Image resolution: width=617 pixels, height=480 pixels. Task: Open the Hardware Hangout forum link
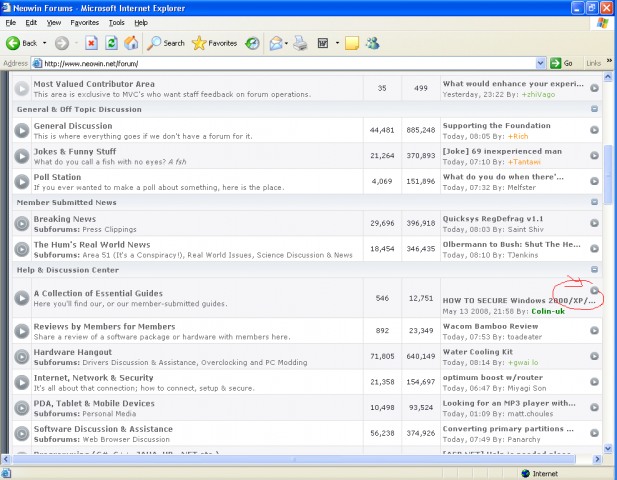pyautogui.click(x=73, y=354)
